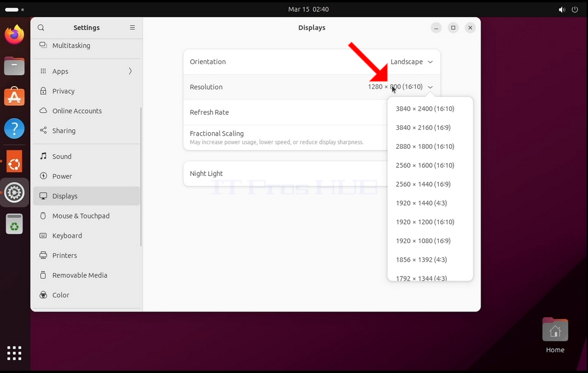Maximize the Settings window
588x373 pixels.
click(x=453, y=28)
